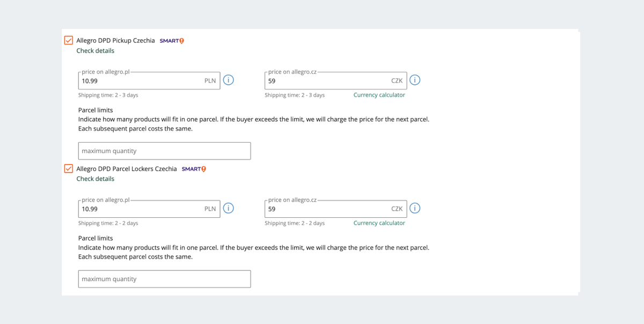Viewport: 644px width, 324px height.
Task: Focus allegro.cz price field for DPD Pickup
Action: pos(336,80)
